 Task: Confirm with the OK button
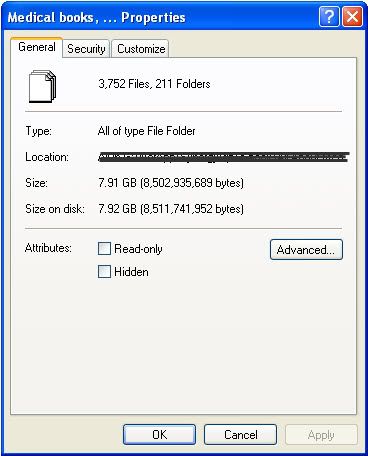click(159, 434)
